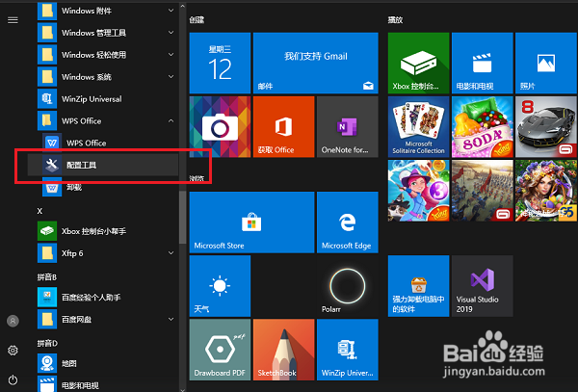Open Polarr tile
This screenshot has height=392, width=578.
tap(347, 286)
